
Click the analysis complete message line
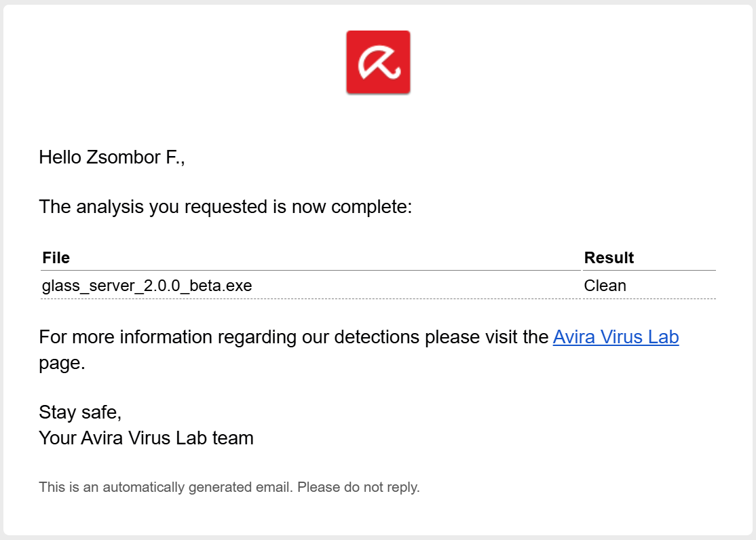[x=225, y=207]
